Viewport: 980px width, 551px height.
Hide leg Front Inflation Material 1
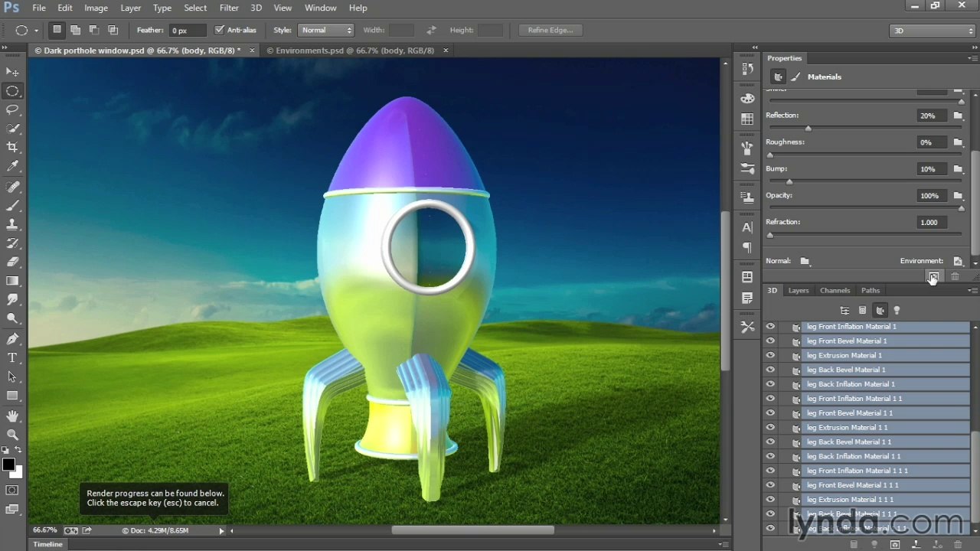pos(770,327)
